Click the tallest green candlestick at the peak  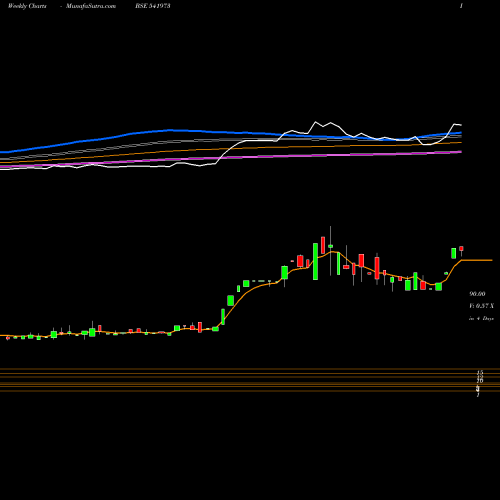[315, 261]
